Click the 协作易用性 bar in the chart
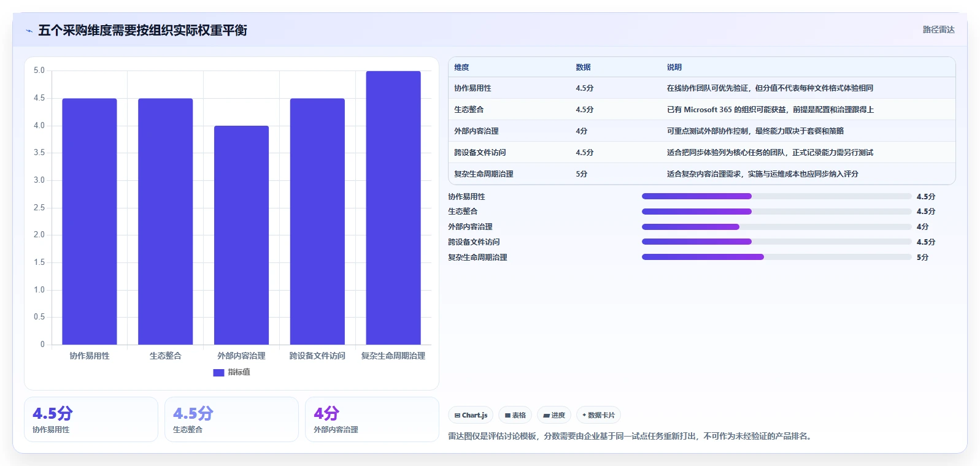 pos(90,221)
